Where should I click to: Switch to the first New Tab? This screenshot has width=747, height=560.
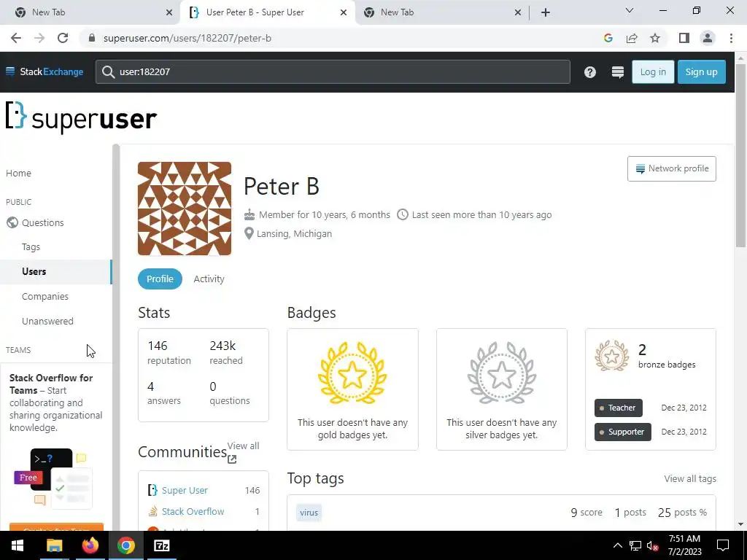[88, 12]
